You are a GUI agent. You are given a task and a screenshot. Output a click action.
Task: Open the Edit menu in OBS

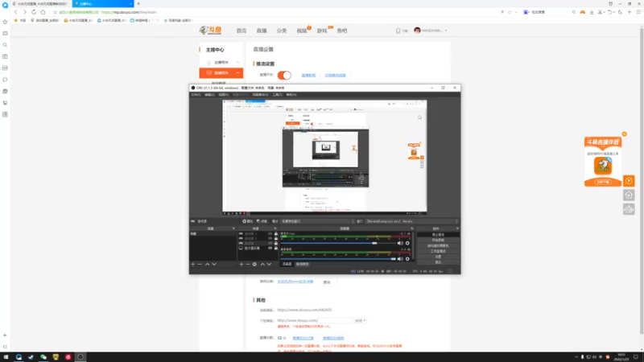click(x=209, y=95)
